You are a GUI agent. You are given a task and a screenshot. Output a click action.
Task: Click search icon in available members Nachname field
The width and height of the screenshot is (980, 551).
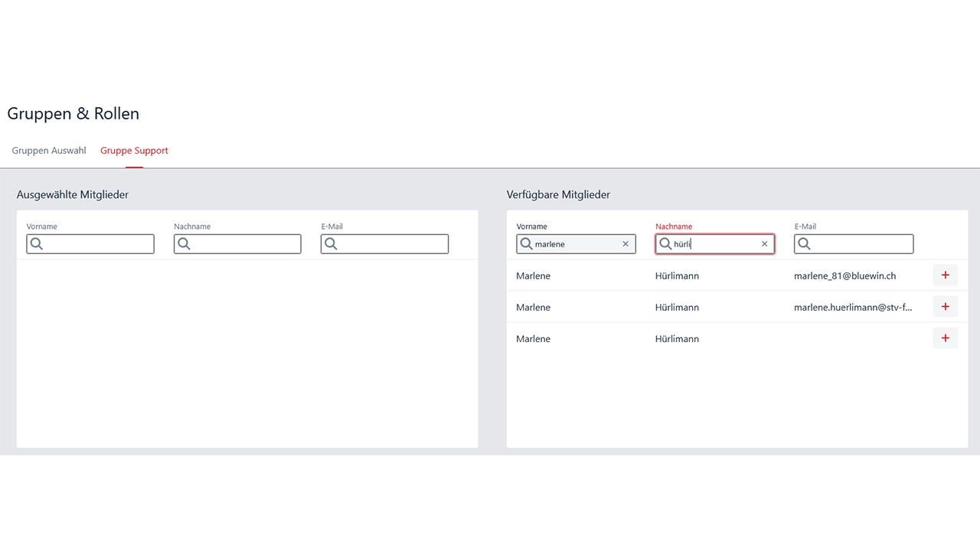[x=665, y=244]
